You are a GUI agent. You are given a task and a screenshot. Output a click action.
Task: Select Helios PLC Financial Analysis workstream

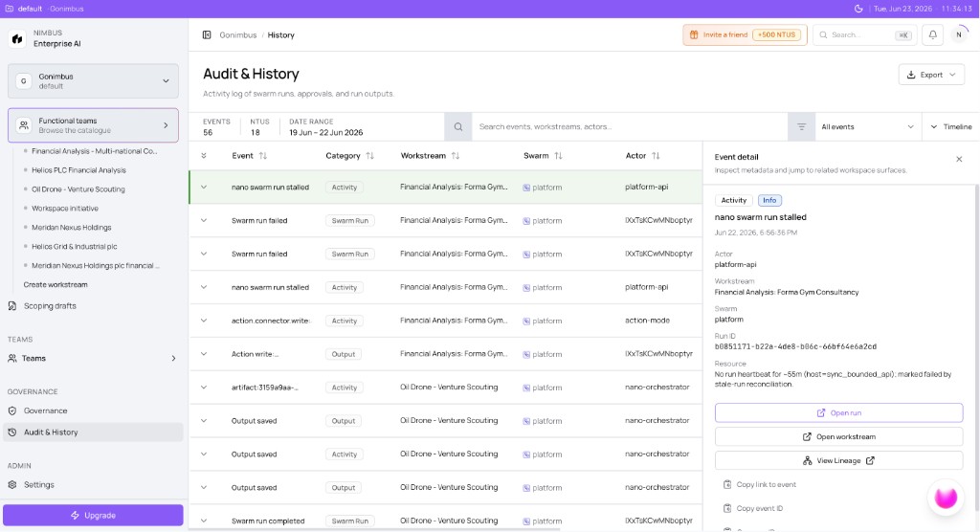pos(78,170)
